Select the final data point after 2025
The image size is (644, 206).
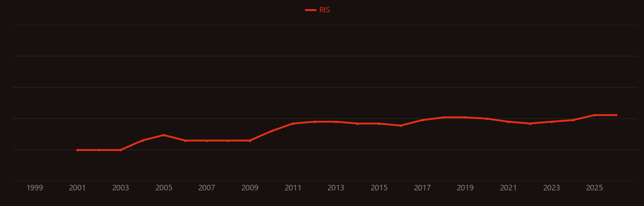[x=616, y=115]
